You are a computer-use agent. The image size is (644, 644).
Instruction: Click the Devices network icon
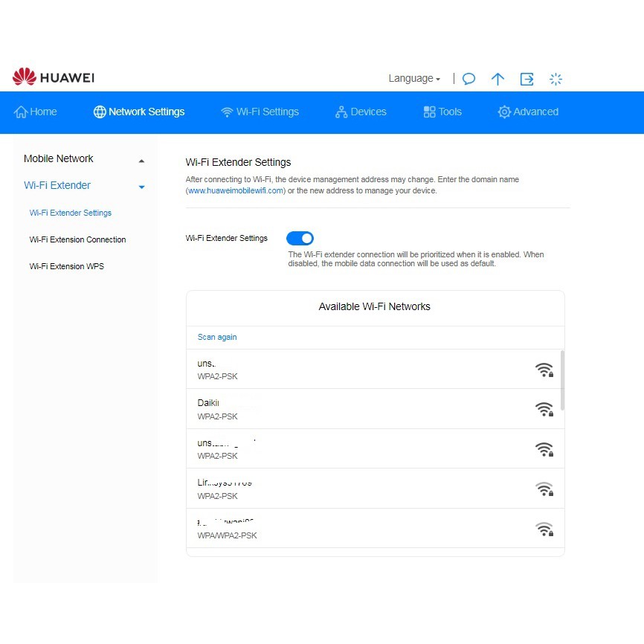click(341, 112)
